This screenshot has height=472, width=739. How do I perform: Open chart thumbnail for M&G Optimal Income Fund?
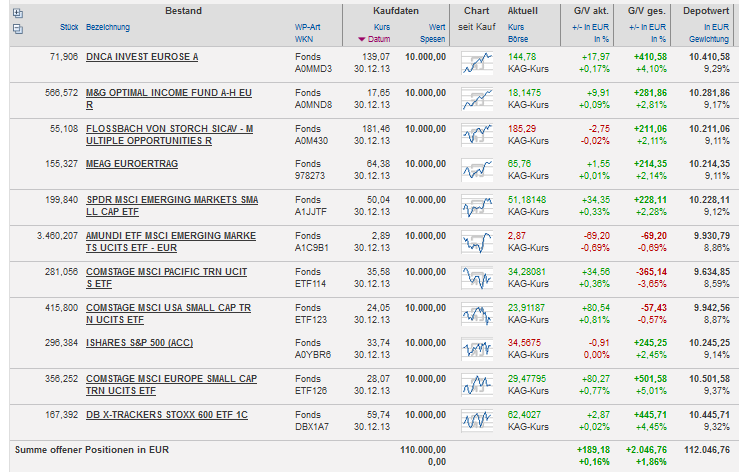(x=477, y=99)
